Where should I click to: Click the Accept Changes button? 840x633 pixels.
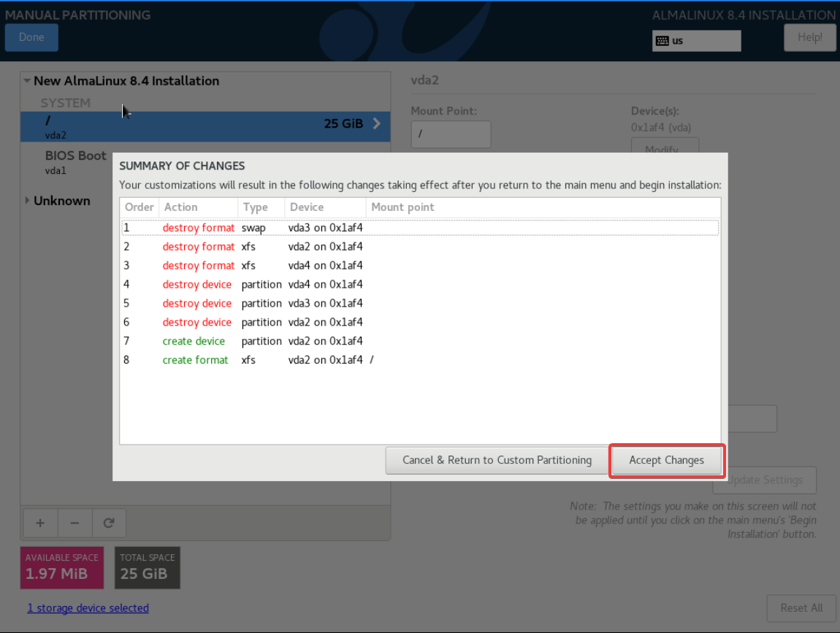tap(666, 461)
